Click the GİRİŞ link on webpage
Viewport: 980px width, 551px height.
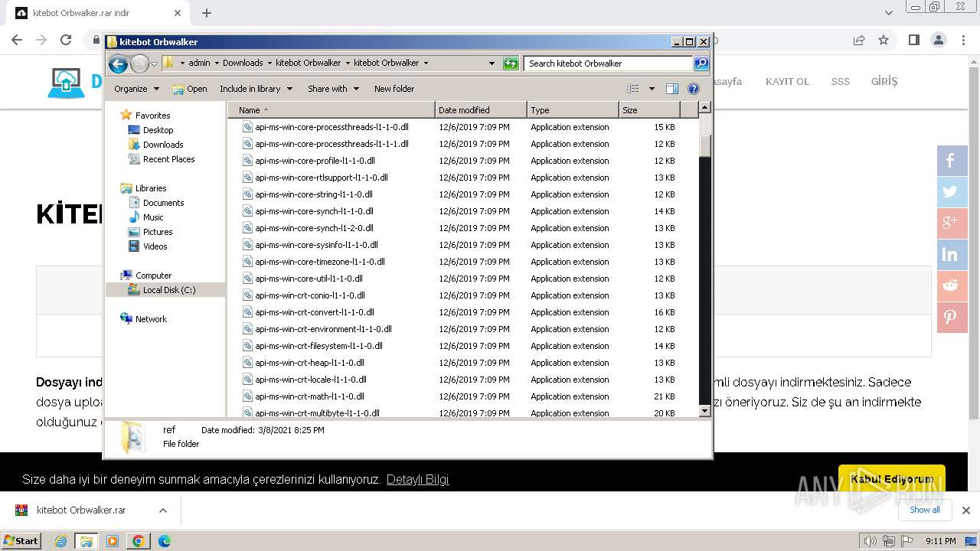pos(884,81)
